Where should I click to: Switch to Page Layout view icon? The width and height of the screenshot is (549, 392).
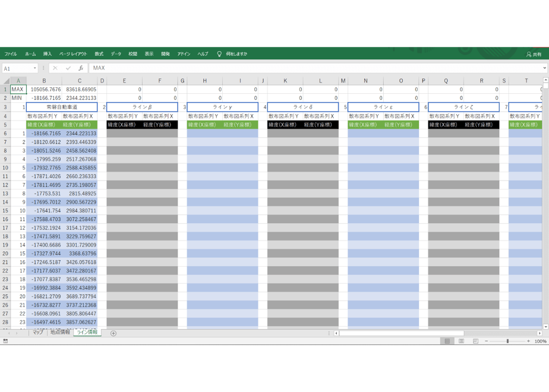coord(462,341)
